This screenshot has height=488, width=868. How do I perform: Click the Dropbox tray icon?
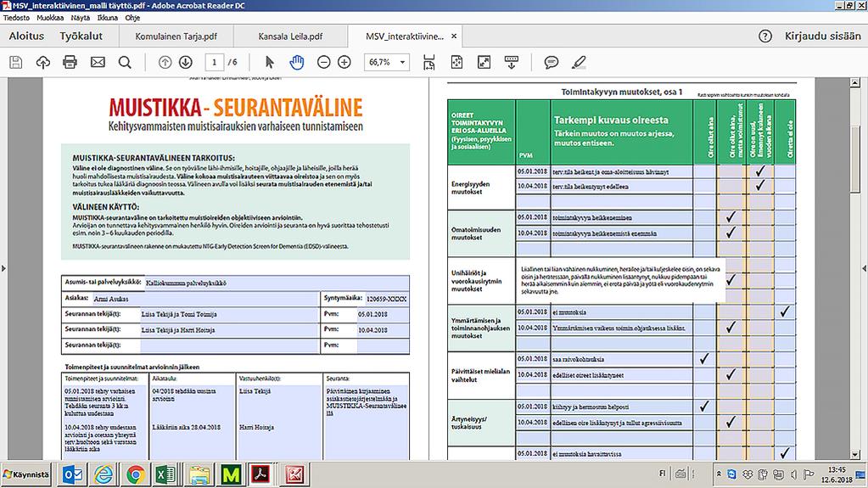pos(748,474)
